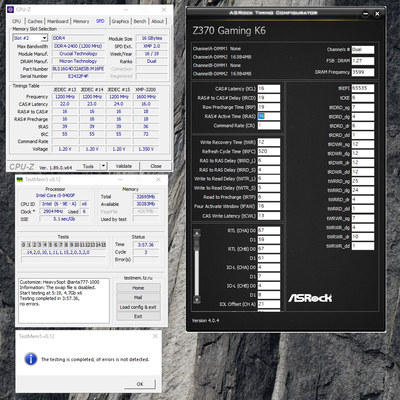Click the vertical scrollbar in RTL panel
Screen dimensions: 400x400
tap(197, 266)
